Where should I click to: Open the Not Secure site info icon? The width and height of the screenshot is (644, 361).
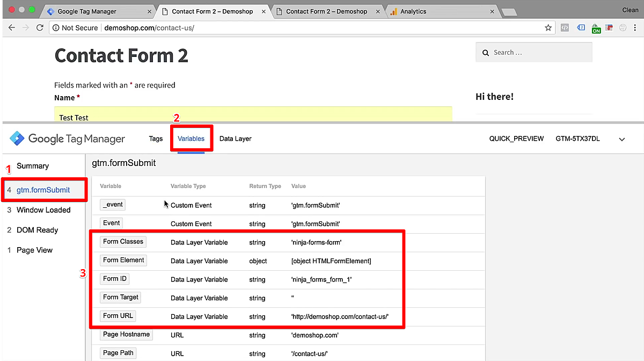(x=56, y=27)
